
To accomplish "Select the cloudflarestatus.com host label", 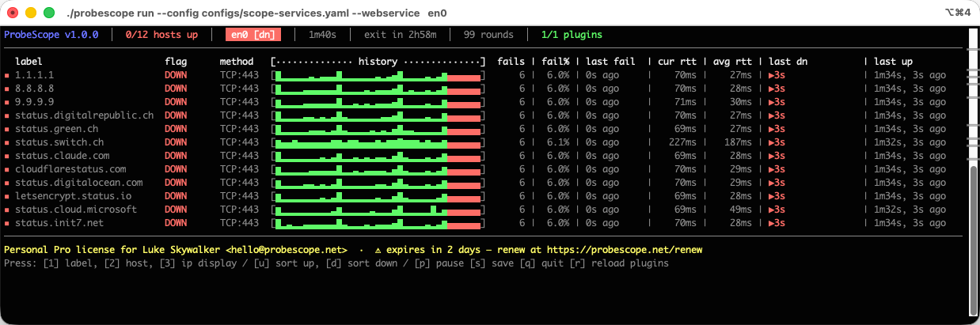I will pyautogui.click(x=70, y=169).
